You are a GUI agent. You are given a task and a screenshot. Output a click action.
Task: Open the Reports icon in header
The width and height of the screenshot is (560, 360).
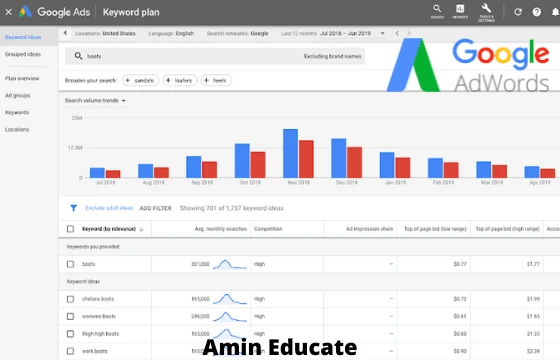point(460,11)
